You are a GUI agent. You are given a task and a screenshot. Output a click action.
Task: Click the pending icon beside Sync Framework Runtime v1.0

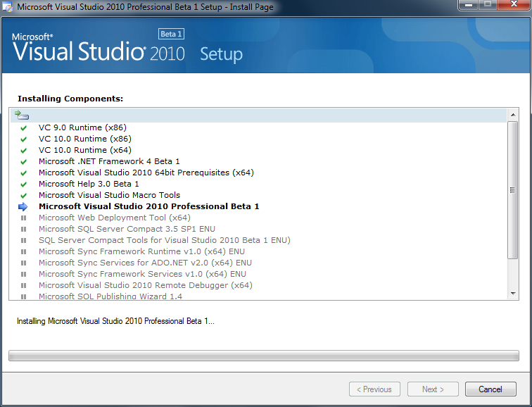(x=23, y=251)
